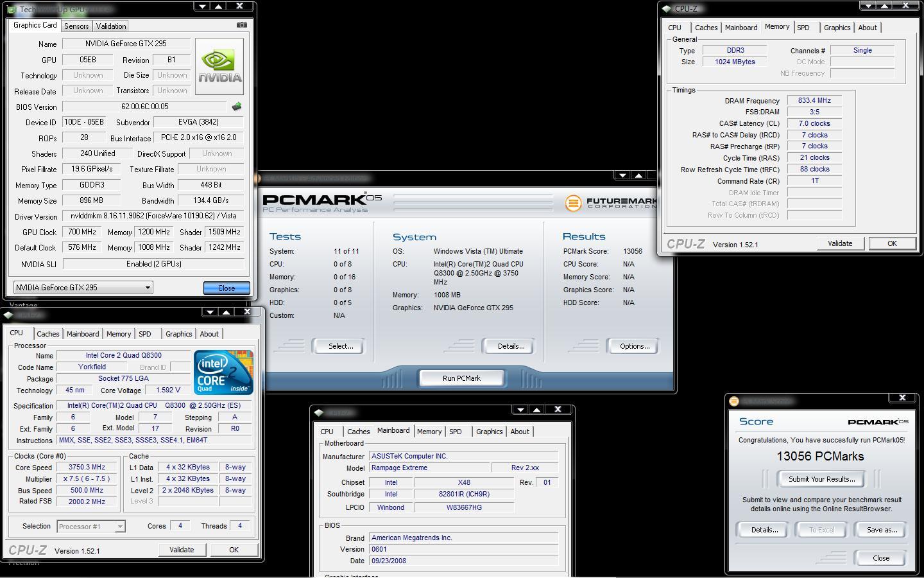Screen dimensions: 924x578
Task: Click the DRAM Frequency value 833.4 MHz
Action: pyautogui.click(x=814, y=101)
